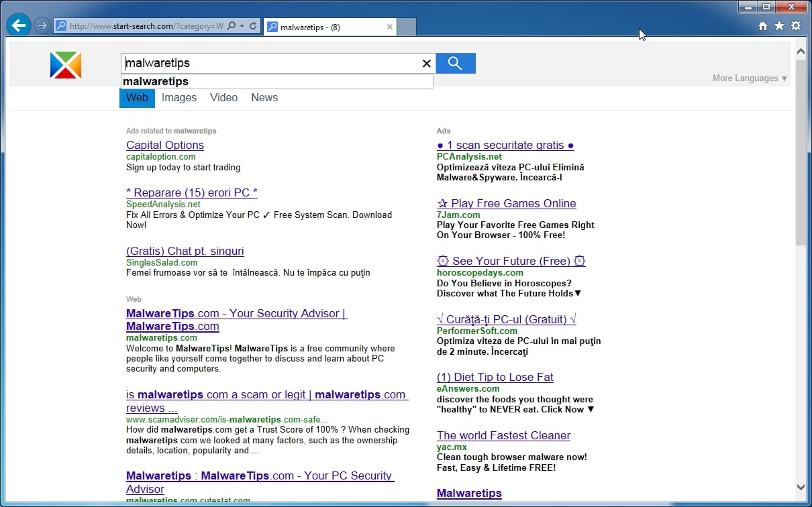Click the browser forward arrow button

click(x=42, y=26)
